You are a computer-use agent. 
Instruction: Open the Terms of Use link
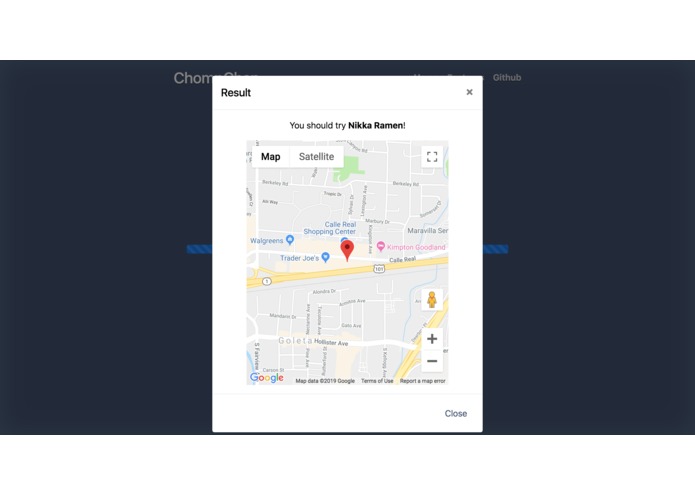tap(377, 381)
